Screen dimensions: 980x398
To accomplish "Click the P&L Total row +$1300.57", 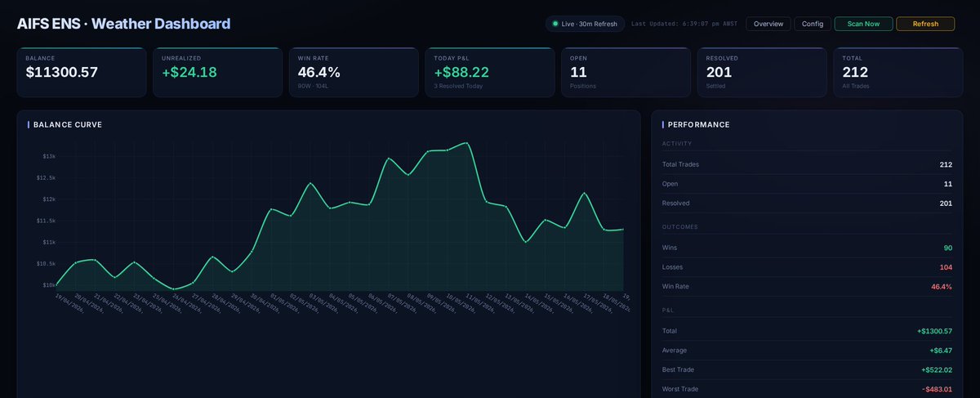I will coord(807,331).
